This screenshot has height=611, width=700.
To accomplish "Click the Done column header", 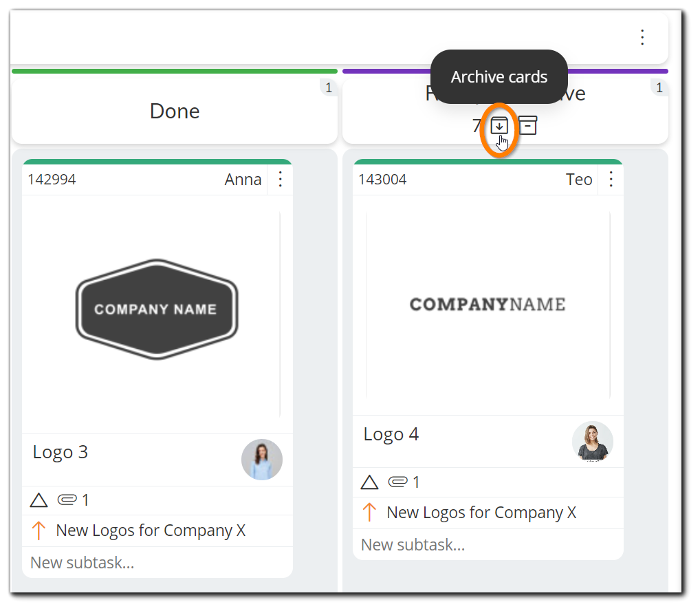I will click(x=175, y=111).
